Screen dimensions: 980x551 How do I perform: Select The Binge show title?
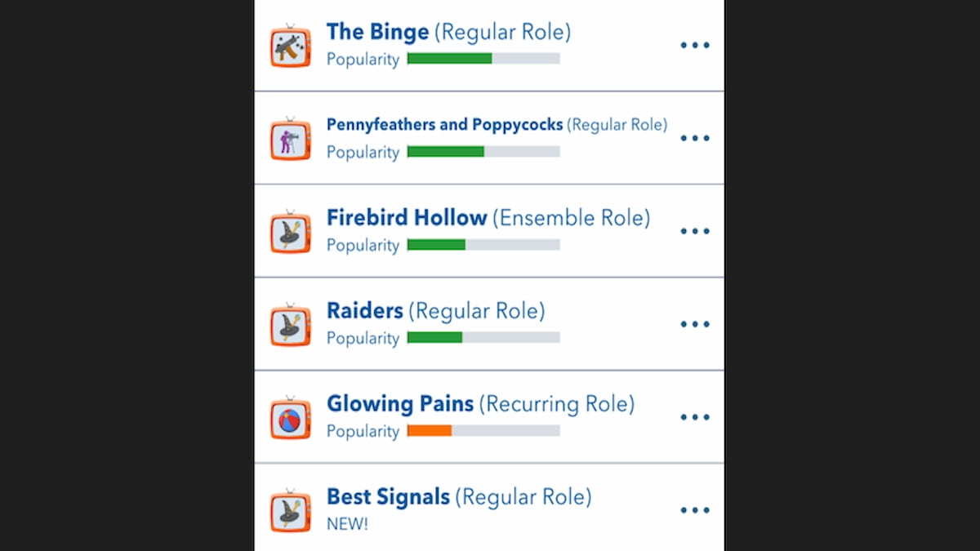click(x=377, y=33)
